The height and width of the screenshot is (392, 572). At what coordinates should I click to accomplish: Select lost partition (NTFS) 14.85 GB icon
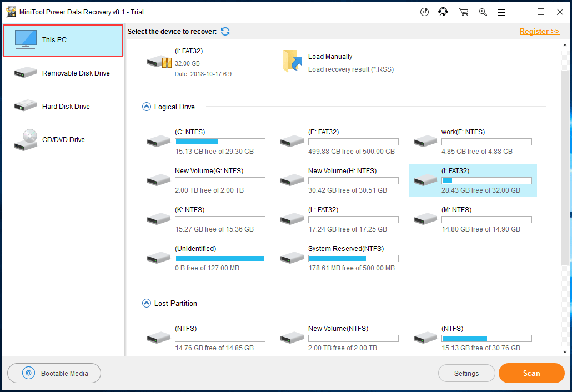(x=159, y=338)
